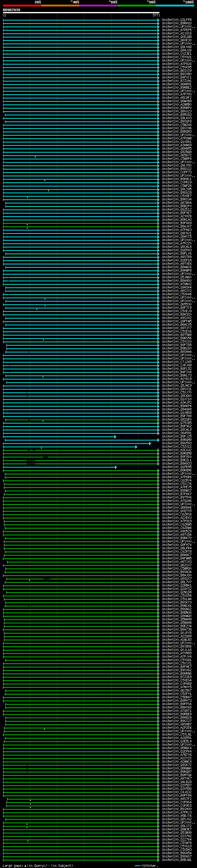
Task: Open hit UniRef100_A1IGC6
Action: coord(177,33)
